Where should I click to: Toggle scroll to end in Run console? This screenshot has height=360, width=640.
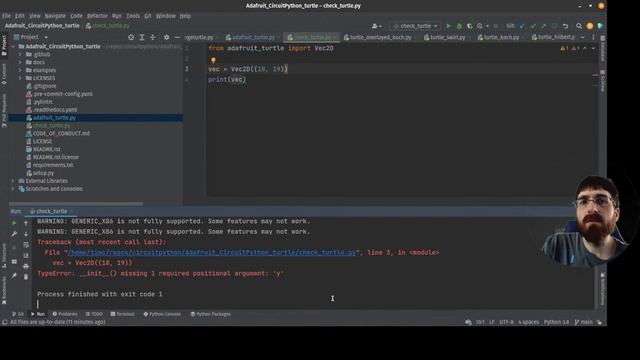(x=26, y=255)
